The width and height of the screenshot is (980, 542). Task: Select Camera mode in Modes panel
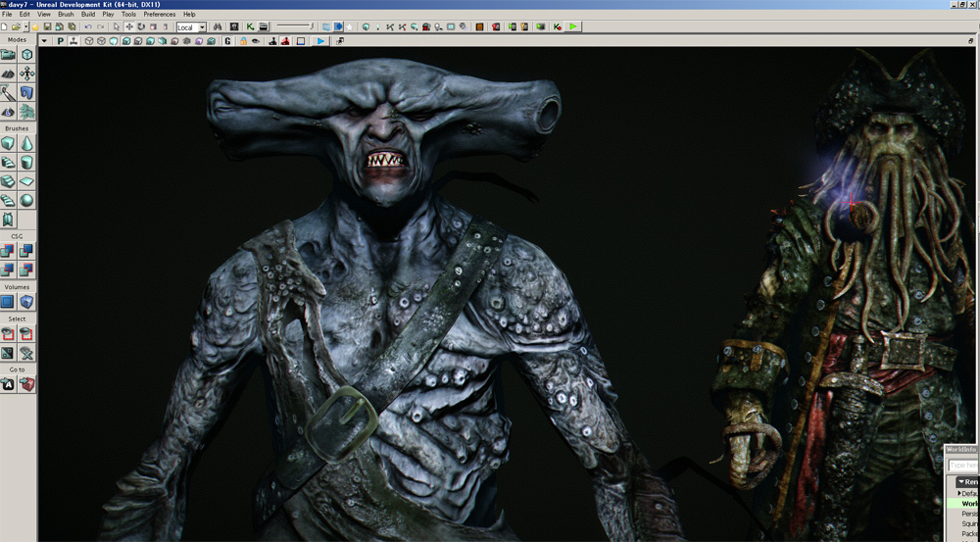click(x=8, y=54)
